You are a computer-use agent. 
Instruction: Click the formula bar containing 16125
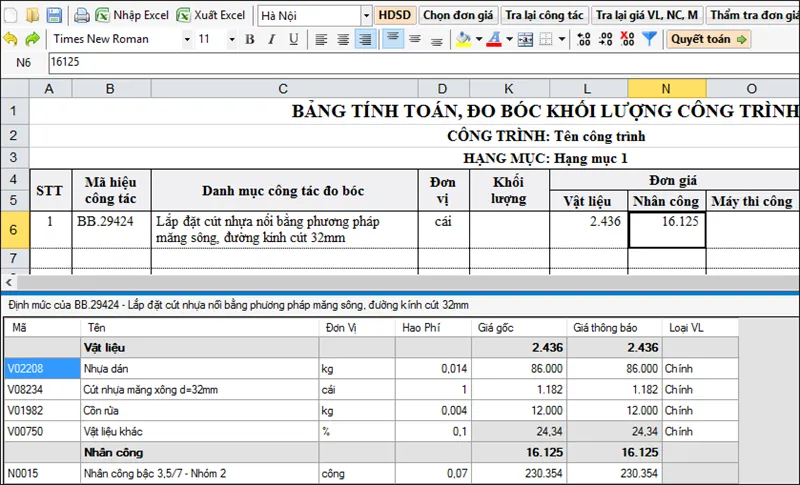click(400, 62)
